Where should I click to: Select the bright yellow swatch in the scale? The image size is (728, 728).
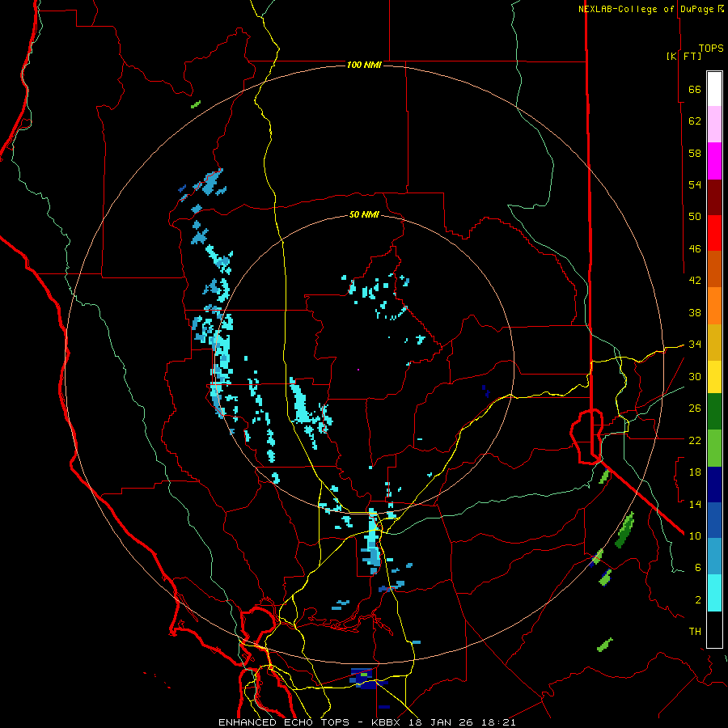pyautogui.click(x=714, y=376)
